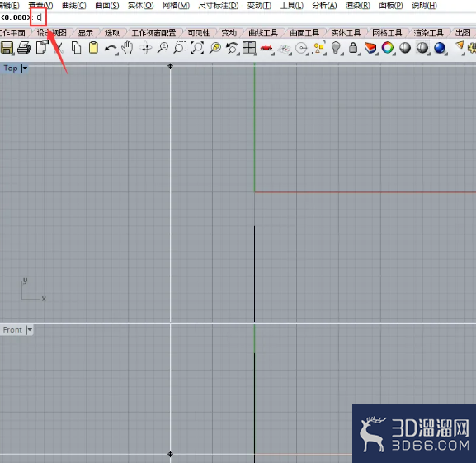The image size is (476, 463).
Task: Open the 实体(O) menu
Action: tap(140, 6)
